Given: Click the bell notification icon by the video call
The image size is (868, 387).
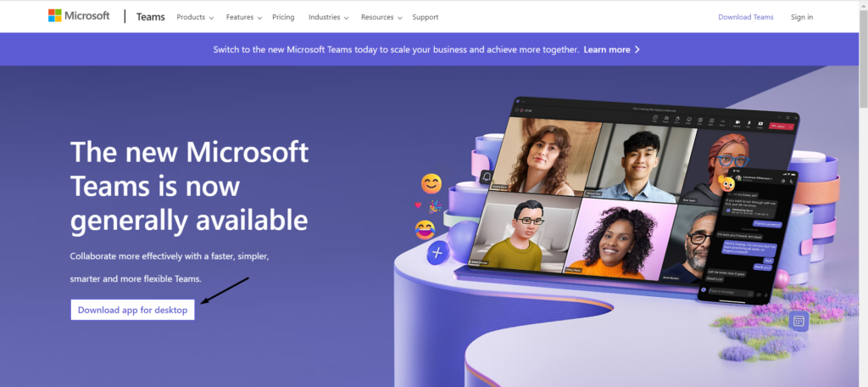Looking at the screenshot, I should coord(487,177).
